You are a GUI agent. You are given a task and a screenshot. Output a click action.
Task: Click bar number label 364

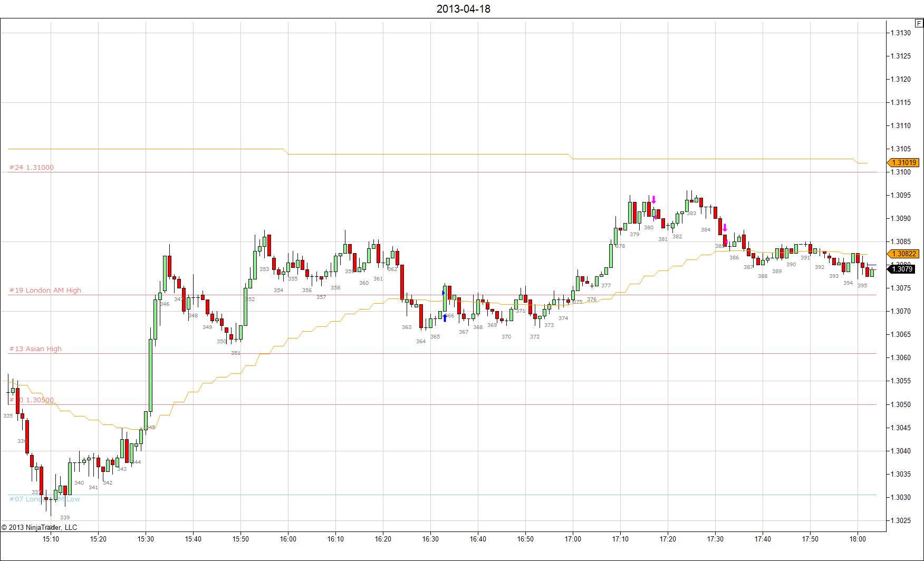[x=421, y=342]
